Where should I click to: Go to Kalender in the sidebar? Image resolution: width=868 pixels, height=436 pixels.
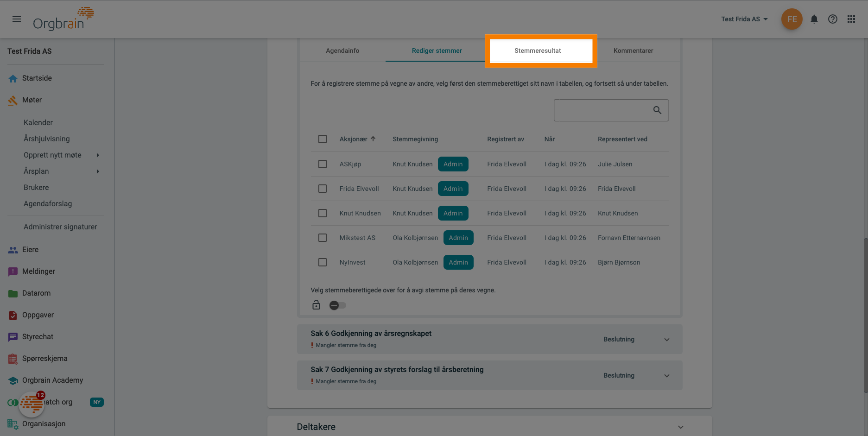(38, 123)
